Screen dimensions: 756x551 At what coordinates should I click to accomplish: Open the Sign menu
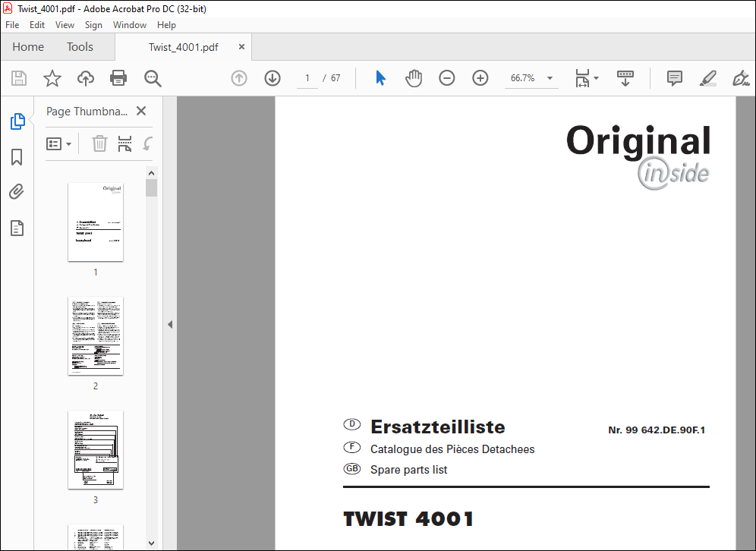point(93,25)
